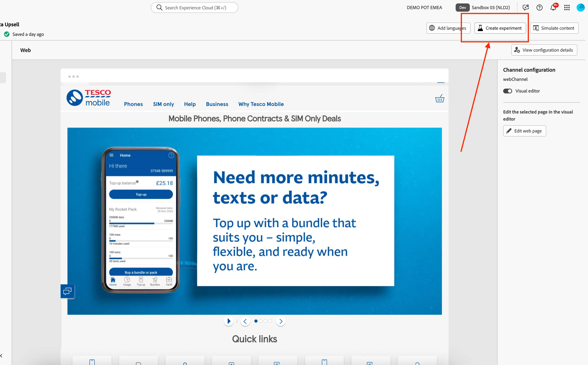
Task: Click the hero banner 'Need more minutes' image
Action: (254, 221)
